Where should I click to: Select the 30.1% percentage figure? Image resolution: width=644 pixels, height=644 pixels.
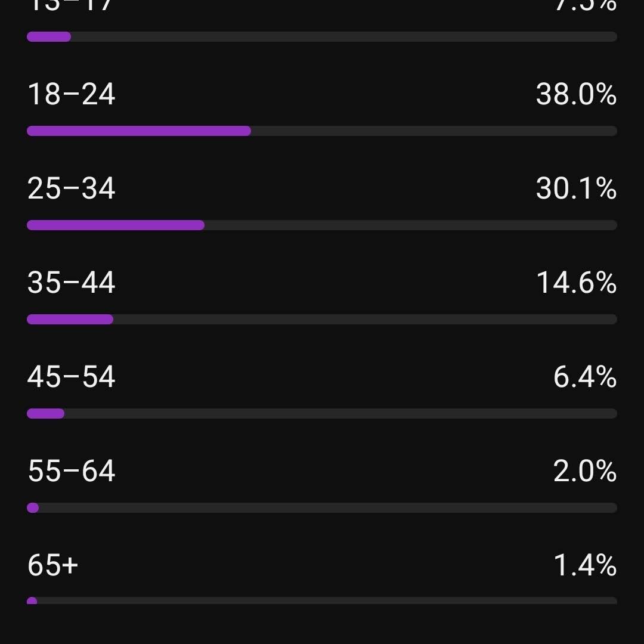click(x=576, y=189)
